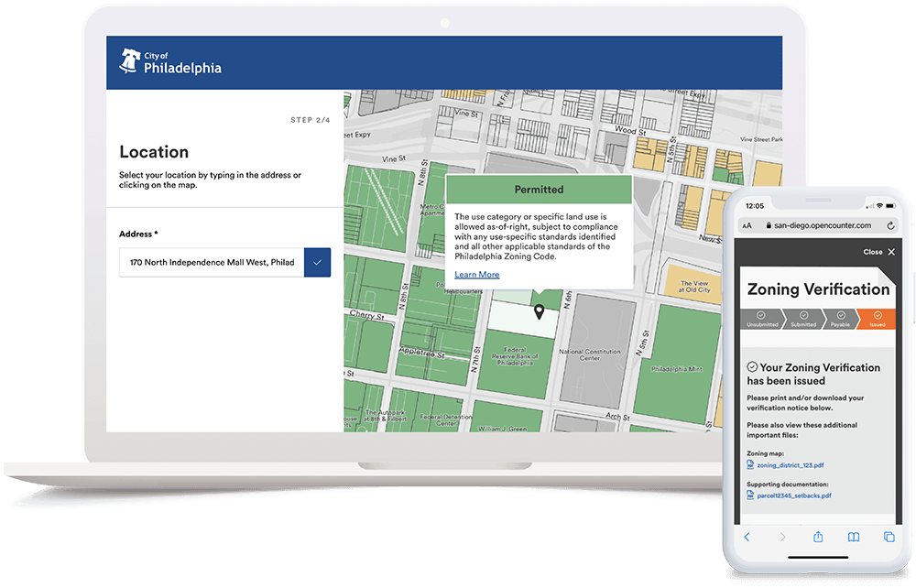Open the phone browser bookmarks icon

point(854,537)
